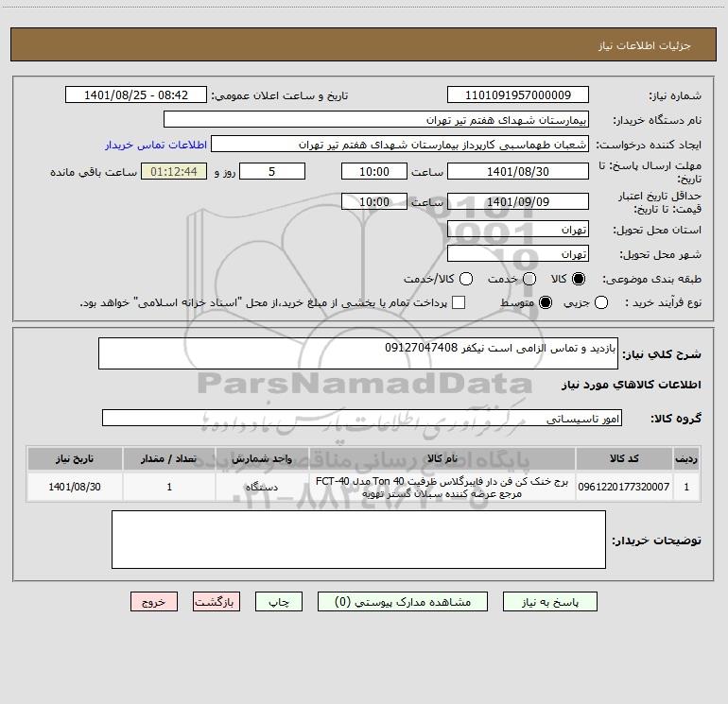Select the متوسط purchase type radio

click(546, 302)
